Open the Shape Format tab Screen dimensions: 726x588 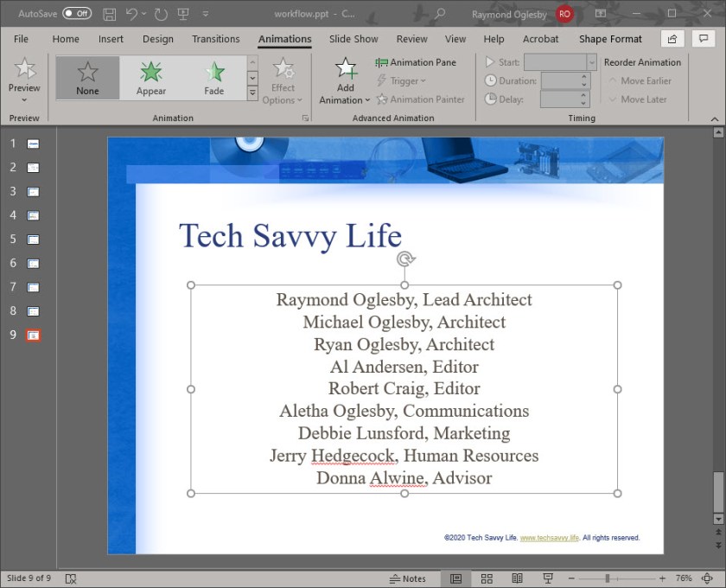(610, 39)
